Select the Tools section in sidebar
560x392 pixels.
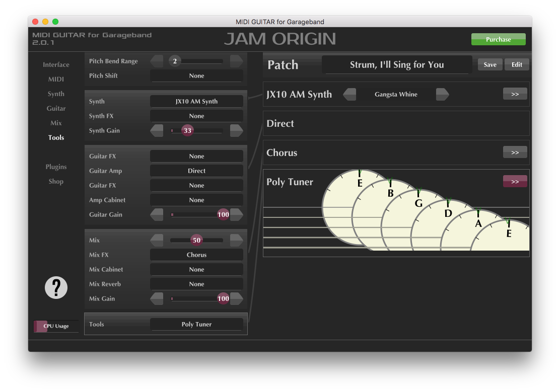click(56, 138)
